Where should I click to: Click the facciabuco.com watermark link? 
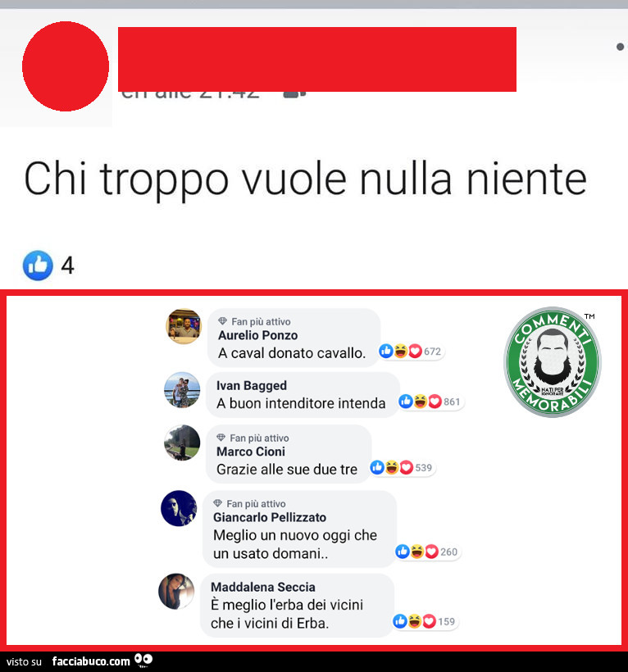[x=91, y=661]
